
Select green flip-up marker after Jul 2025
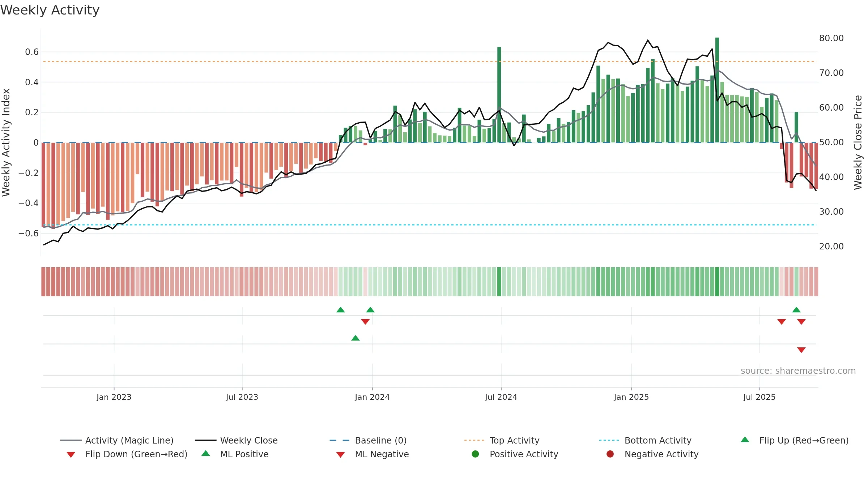796,310
